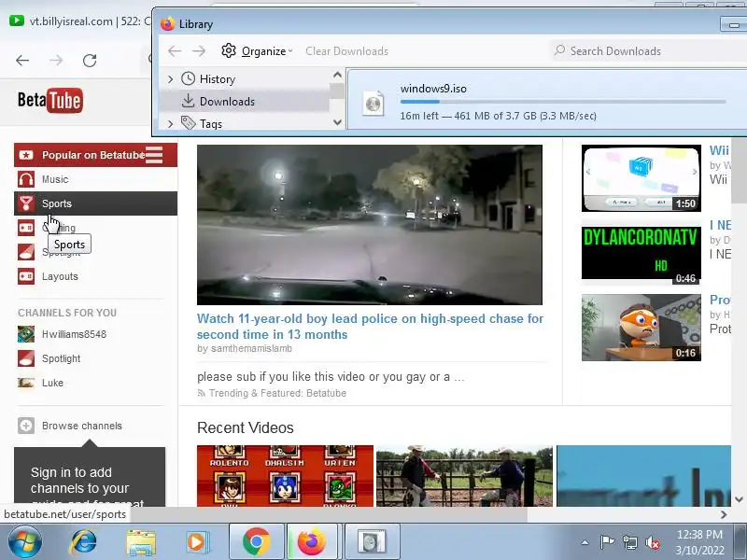Image resolution: width=747 pixels, height=560 pixels.
Task: Open the Popular on Betatube hamburger menu
Action: [x=154, y=155]
